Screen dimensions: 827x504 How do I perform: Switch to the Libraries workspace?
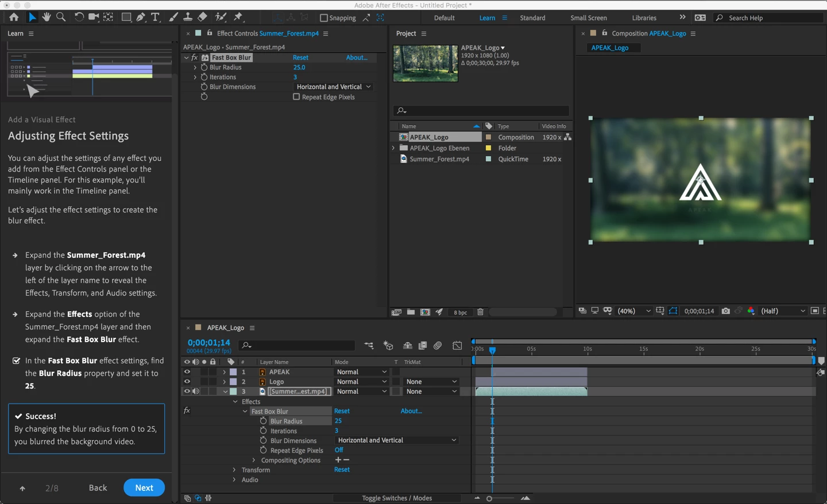pos(644,18)
